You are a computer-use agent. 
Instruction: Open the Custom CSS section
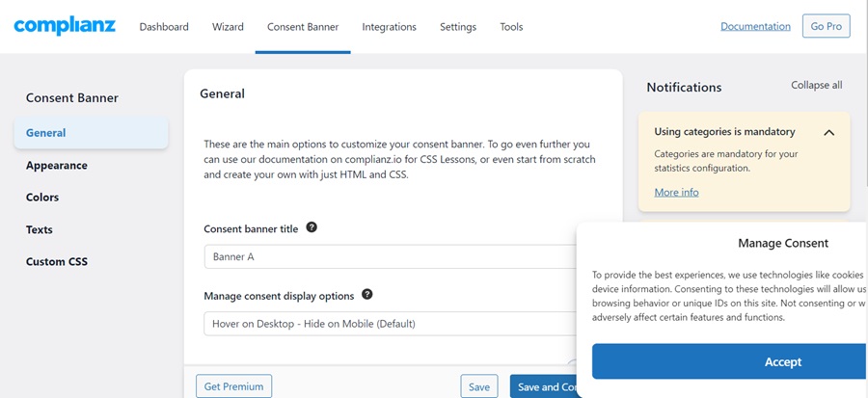click(57, 261)
